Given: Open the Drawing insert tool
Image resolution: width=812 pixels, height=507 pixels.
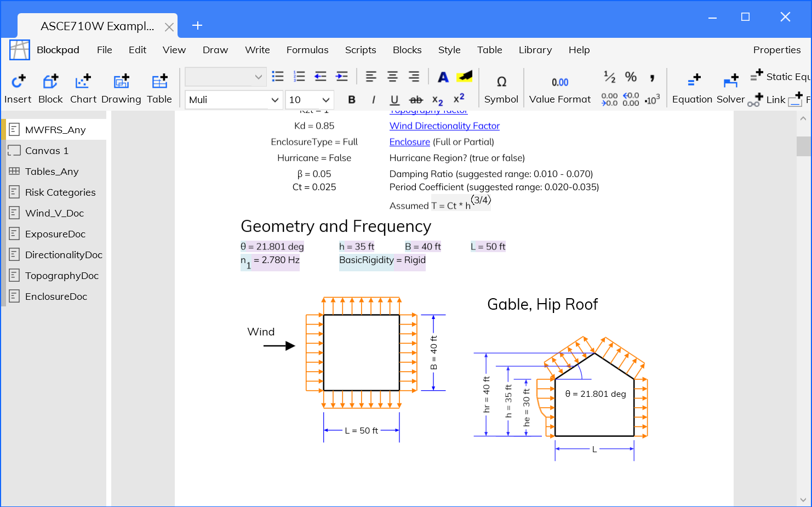Looking at the screenshot, I should coord(121,82).
